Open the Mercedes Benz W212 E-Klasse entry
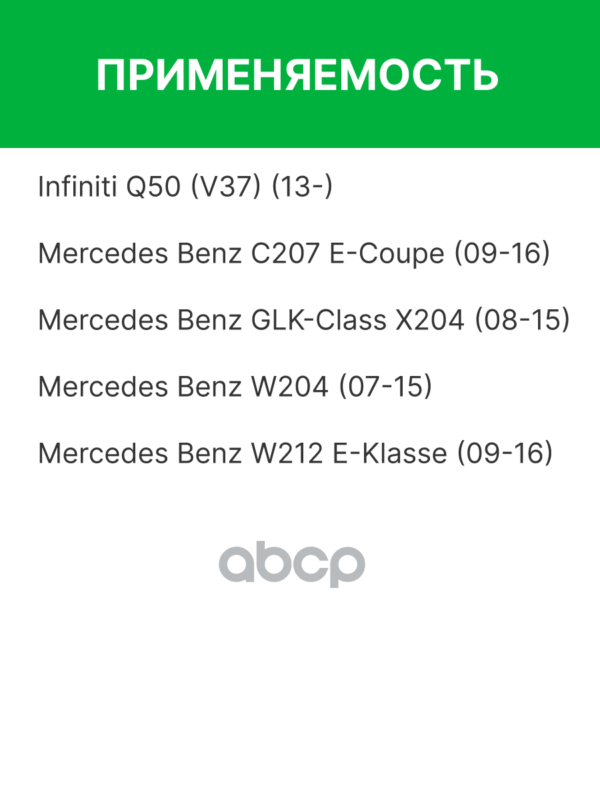600x800 pixels. pyautogui.click(x=295, y=454)
